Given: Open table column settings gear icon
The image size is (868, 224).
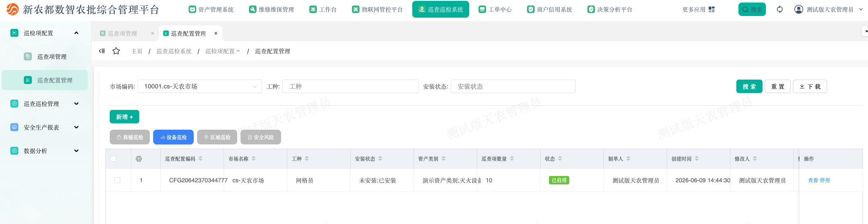Looking at the screenshot, I should (139, 159).
